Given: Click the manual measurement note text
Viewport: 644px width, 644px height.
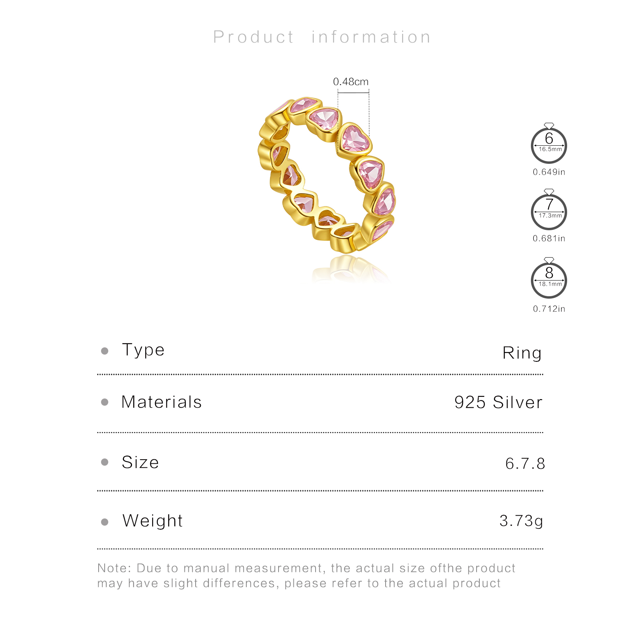Looking at the screenshot, I should (306, 576).
